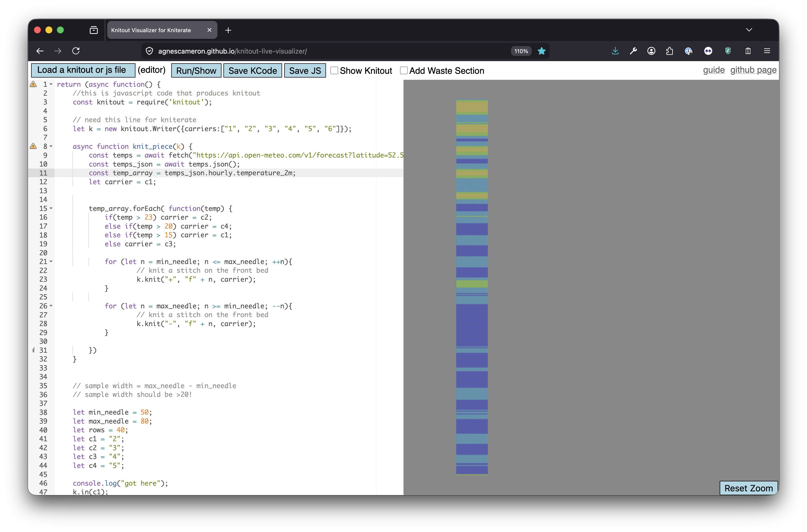
Task: Click the k.knit("-", "f" + n, carrier) line
Action: [196, 324]
